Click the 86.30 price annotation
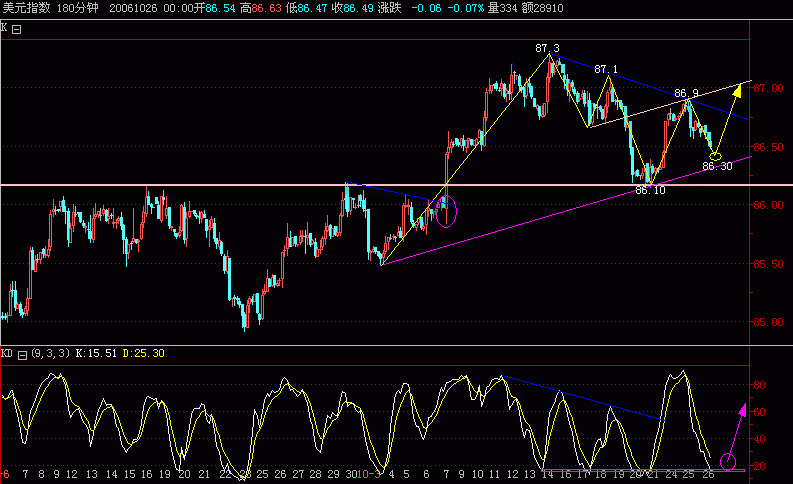 tap(717, 166)
